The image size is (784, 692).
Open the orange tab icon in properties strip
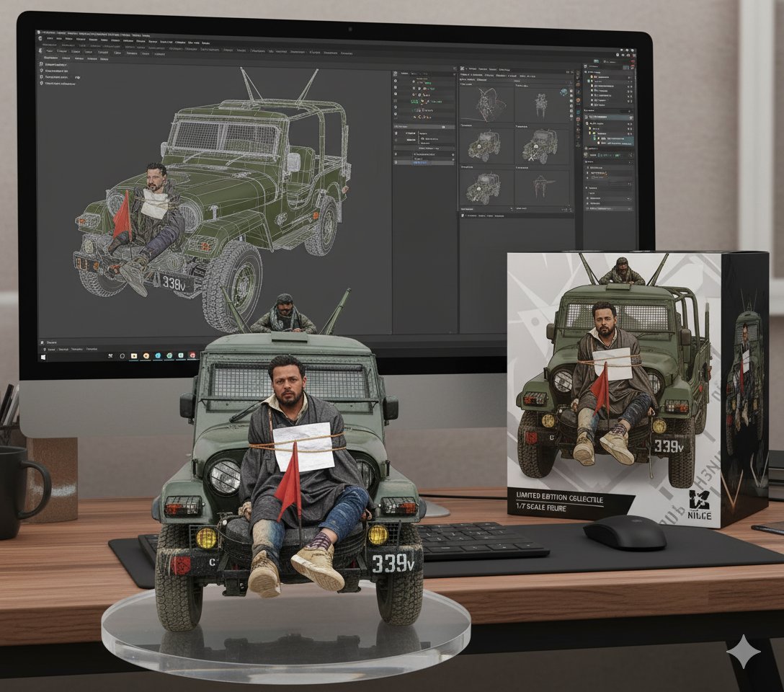pyautogui.click(x=578, y=100)
